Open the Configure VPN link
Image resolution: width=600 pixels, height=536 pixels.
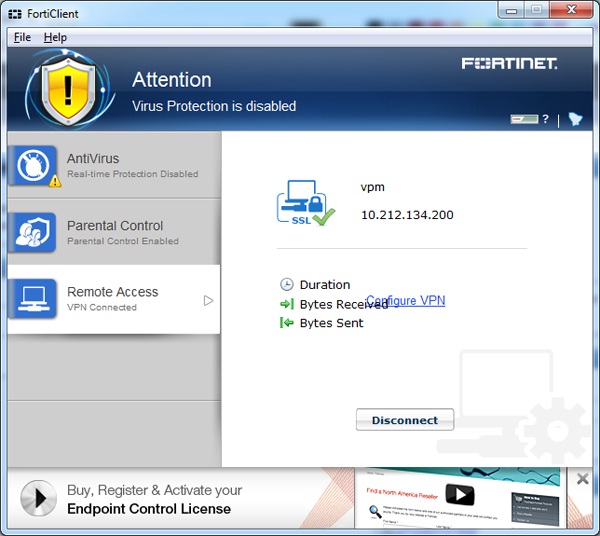pos(406,300)
